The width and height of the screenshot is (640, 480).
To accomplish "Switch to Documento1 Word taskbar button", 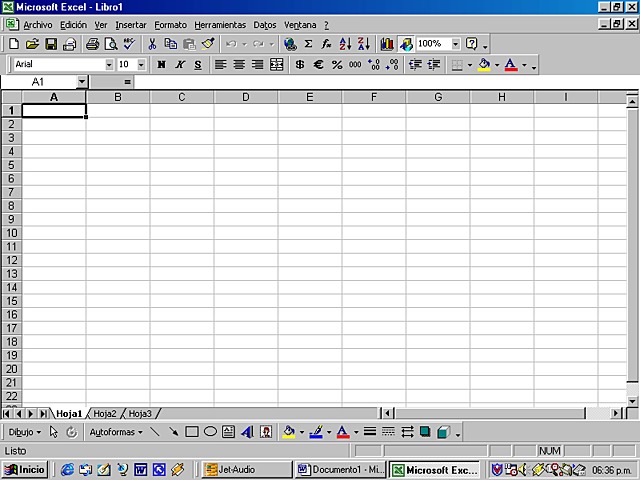I will click(x=340, y=469).
